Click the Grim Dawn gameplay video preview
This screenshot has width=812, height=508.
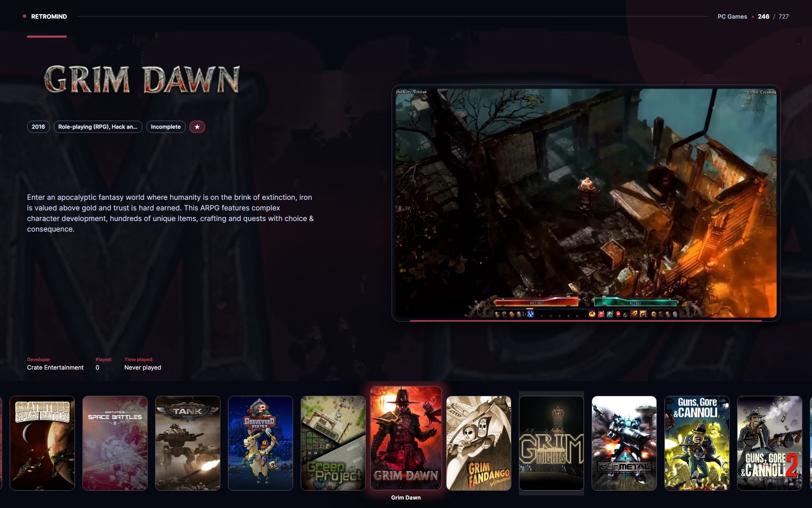(586, 203)
